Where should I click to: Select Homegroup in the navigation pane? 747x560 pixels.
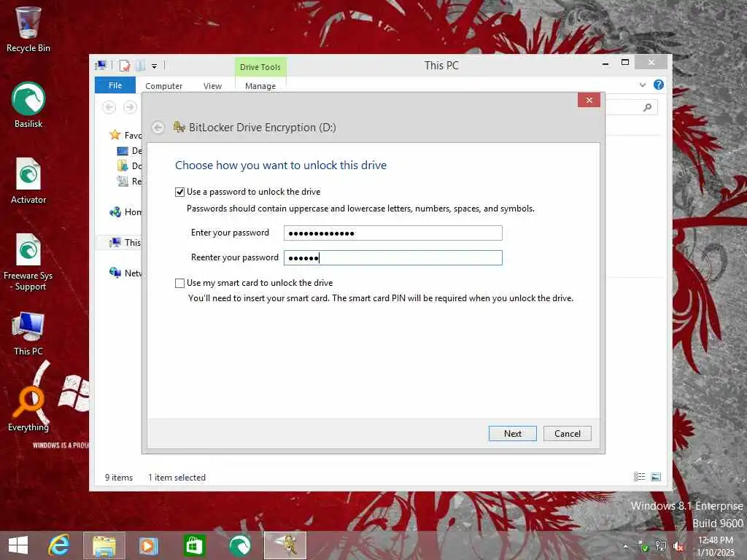(125, 212)
